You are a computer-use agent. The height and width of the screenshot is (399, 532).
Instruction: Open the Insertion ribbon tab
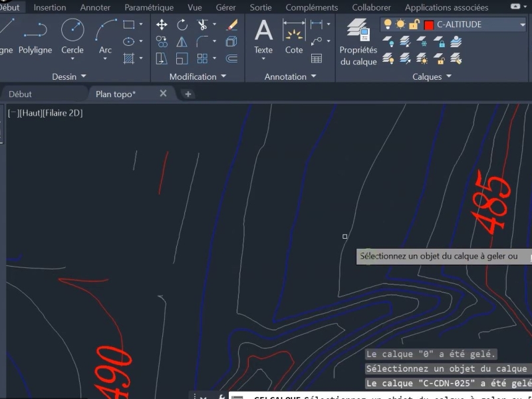coord(50,7)
